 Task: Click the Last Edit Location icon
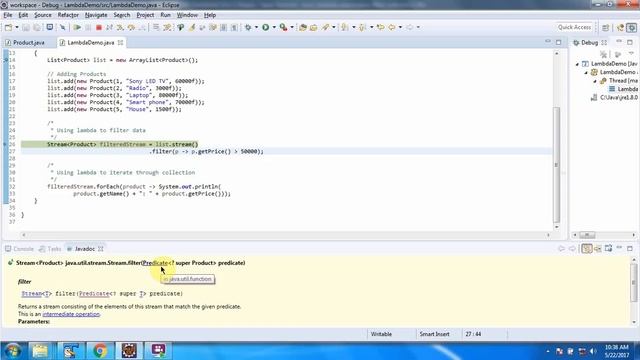pos(380,27)
